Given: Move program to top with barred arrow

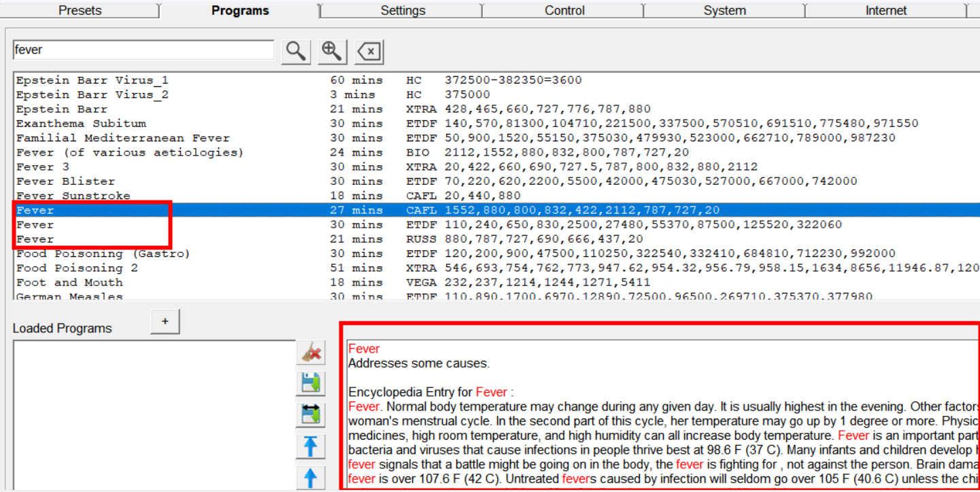Looking at the screenshot, I should pos(311,446).
